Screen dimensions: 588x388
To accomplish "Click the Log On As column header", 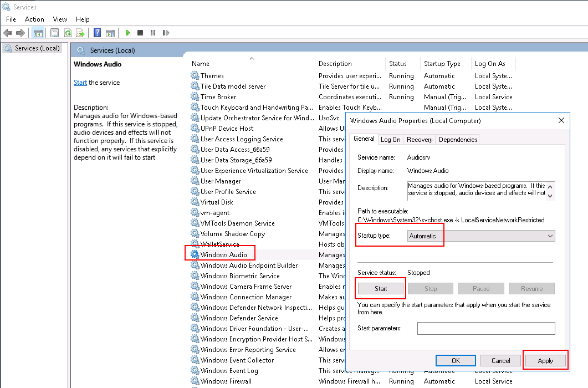I will (493, 63).
